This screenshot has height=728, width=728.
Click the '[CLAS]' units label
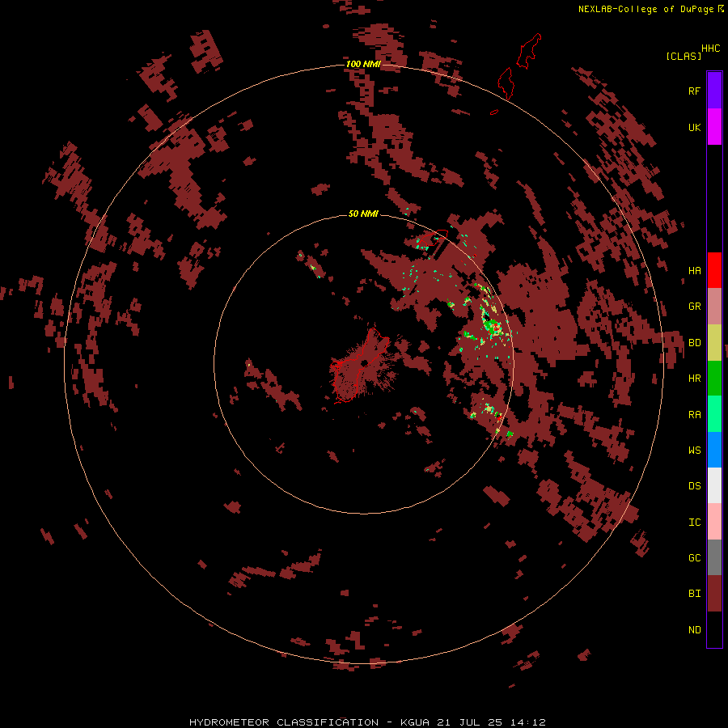pyautogui.click(x=684, y=56)
